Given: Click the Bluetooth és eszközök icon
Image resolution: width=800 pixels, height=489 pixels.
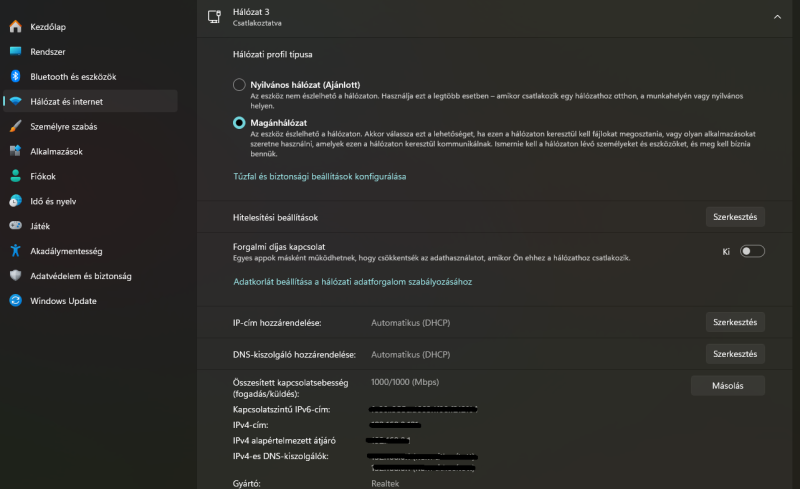Looking at the screenshot, I should (15, 76).
